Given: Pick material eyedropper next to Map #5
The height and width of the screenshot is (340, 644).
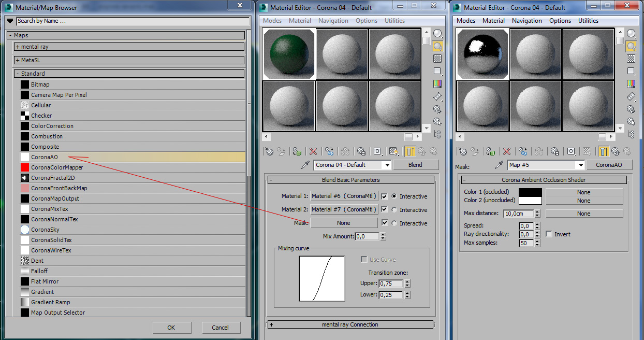Looking at the screenshot, I should tap(499, 165).
